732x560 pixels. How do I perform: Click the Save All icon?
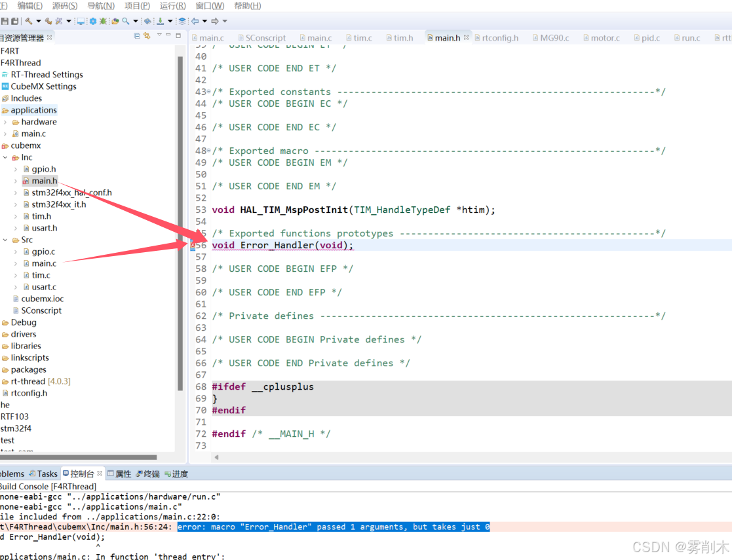[14, 20]
